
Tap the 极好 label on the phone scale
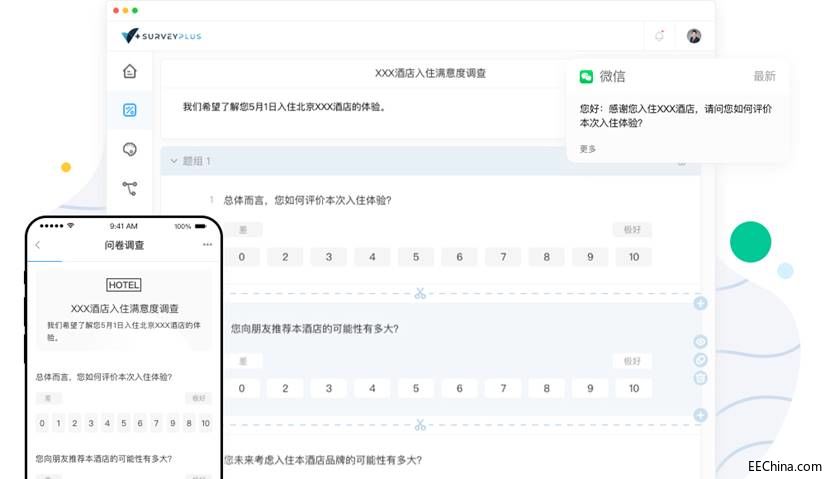(199, 398)
